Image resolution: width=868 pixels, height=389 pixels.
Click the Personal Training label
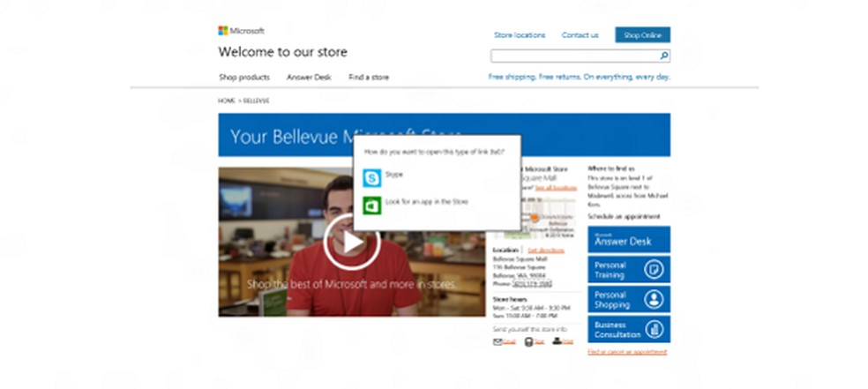[x=610, y=270]
